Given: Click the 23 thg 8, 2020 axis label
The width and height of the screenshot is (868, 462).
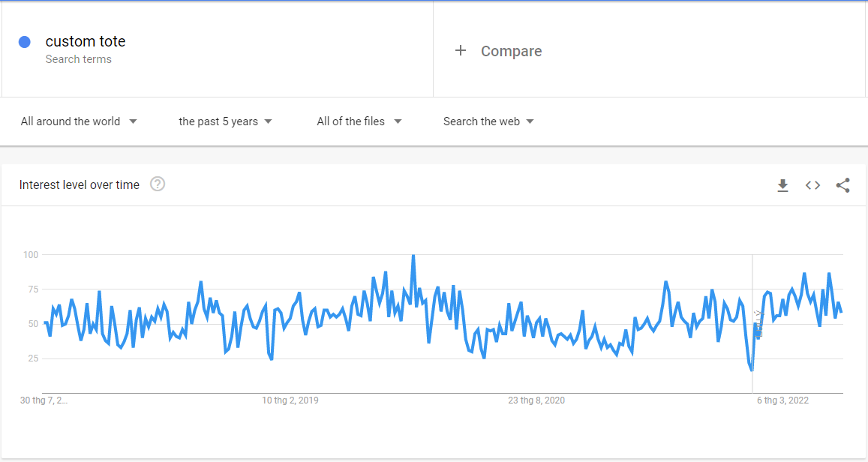Looking at the screenshot, I should (536, 400).
